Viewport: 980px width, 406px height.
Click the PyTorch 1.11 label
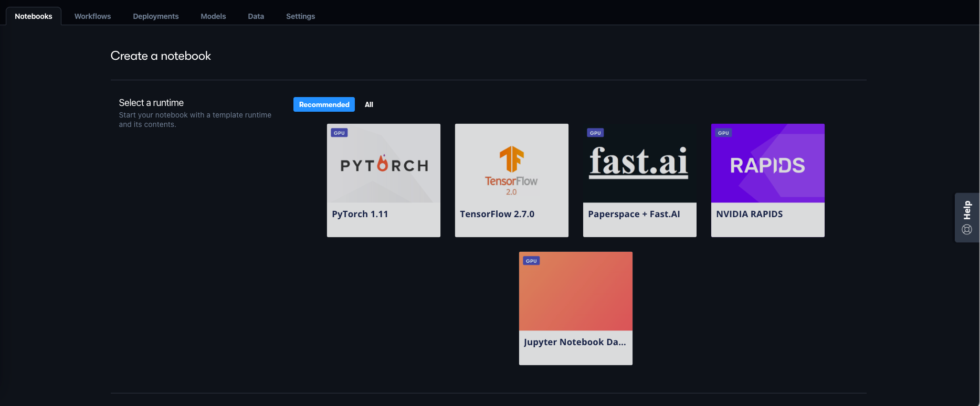point(360,214)
